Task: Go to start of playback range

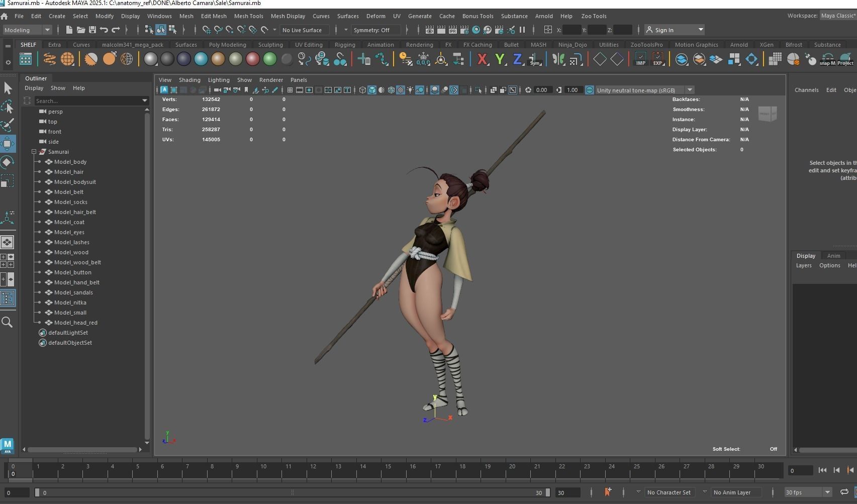Action: pos(822,470)
